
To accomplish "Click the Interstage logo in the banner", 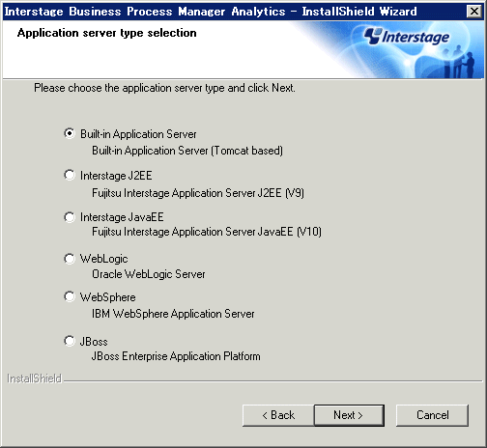I will [x=407, y=37].
